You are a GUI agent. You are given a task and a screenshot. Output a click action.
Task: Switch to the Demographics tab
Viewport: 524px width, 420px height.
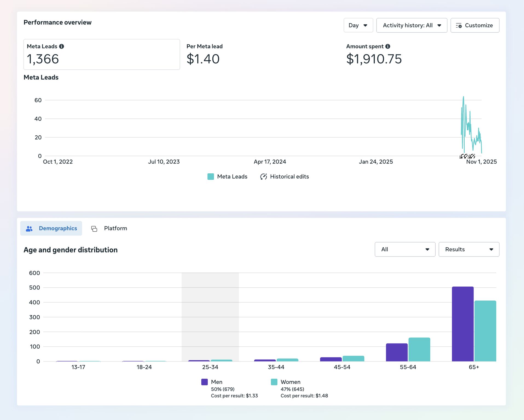click(51, 228)
